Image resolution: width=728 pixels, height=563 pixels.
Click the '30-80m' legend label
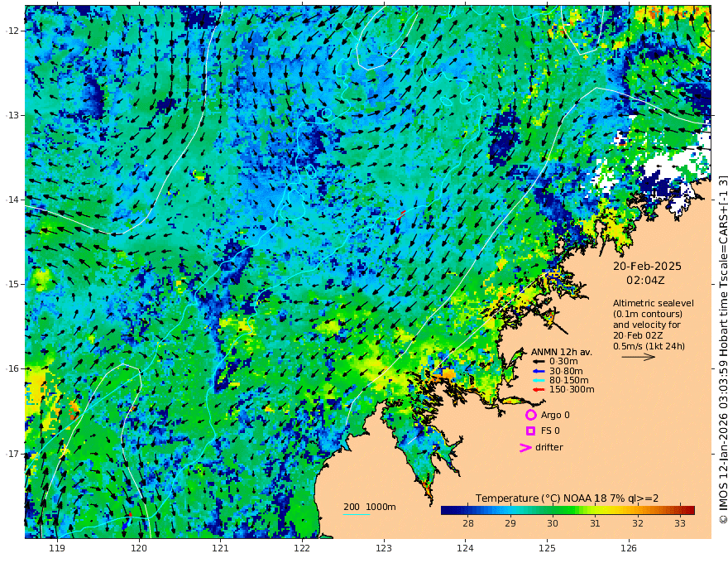pos(566,371)
